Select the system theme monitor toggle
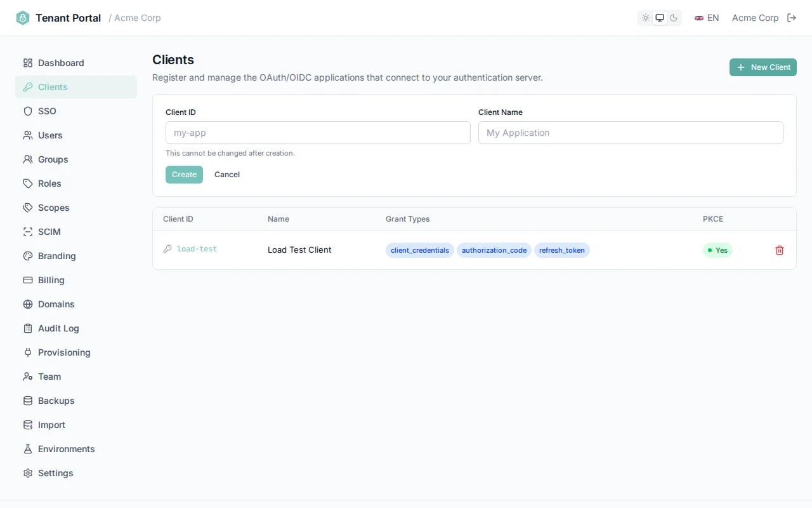The height and width of the screenshot is (508, 812). point(660,18)
